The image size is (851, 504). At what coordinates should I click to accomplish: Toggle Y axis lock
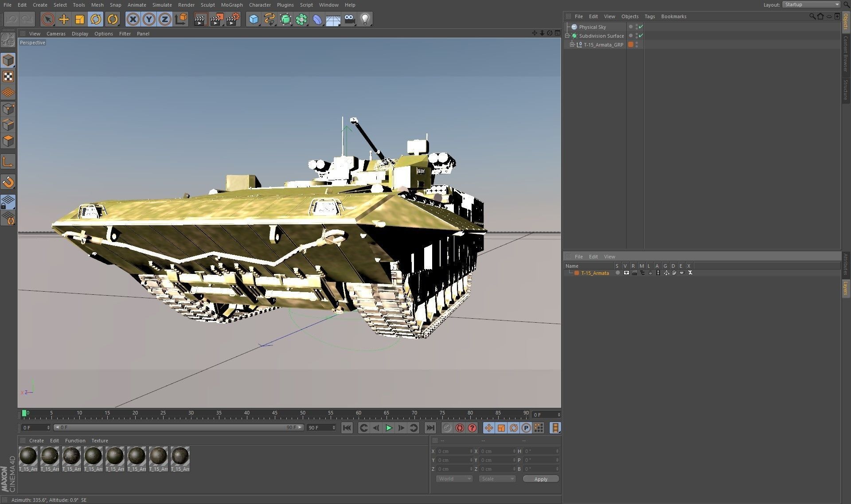(x=149, y=19)
